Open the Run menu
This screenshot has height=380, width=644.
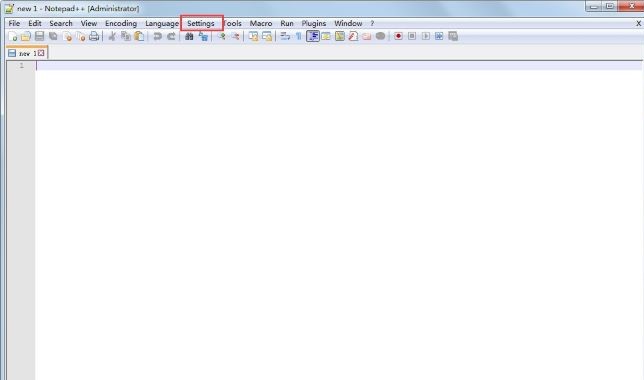click(x=287, y=23)
